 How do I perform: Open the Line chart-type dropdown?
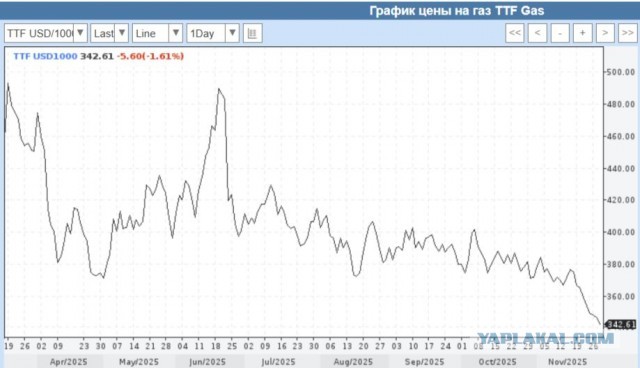coord(157,33)
